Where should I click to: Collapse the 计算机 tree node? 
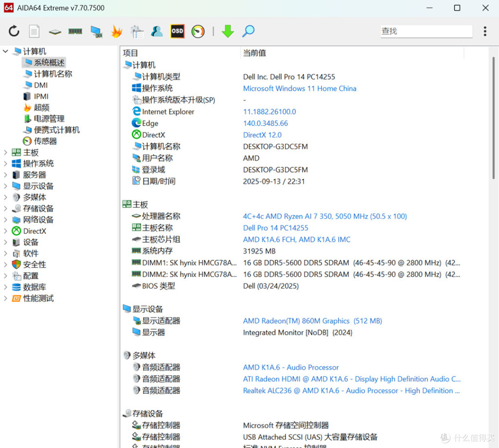[6, 51]
